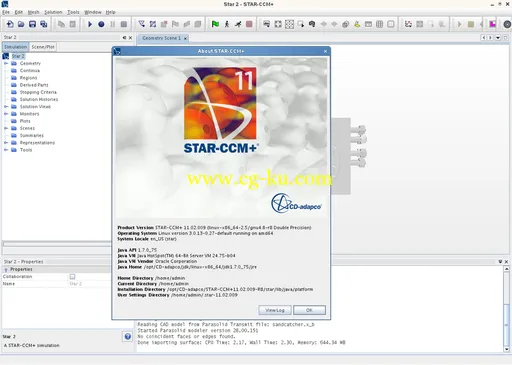Expand the Tools tree node
This screenshot has width=512, height=365.
pos(6,150)
